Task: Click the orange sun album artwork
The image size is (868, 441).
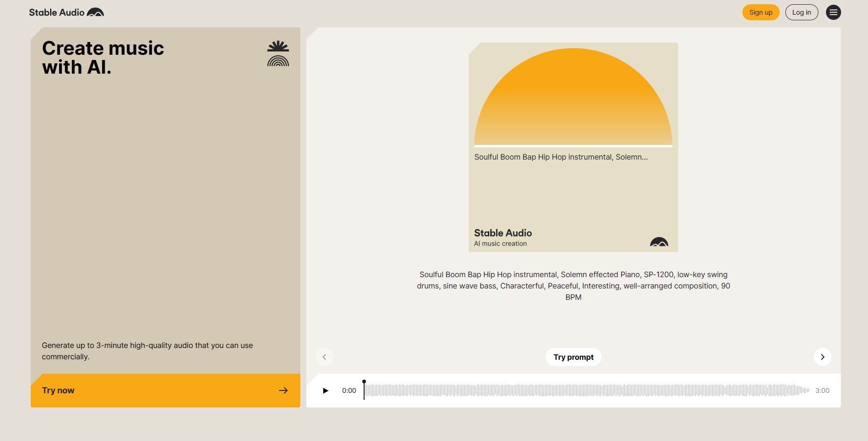Action: pyautogui.click(x=573, y=97)
